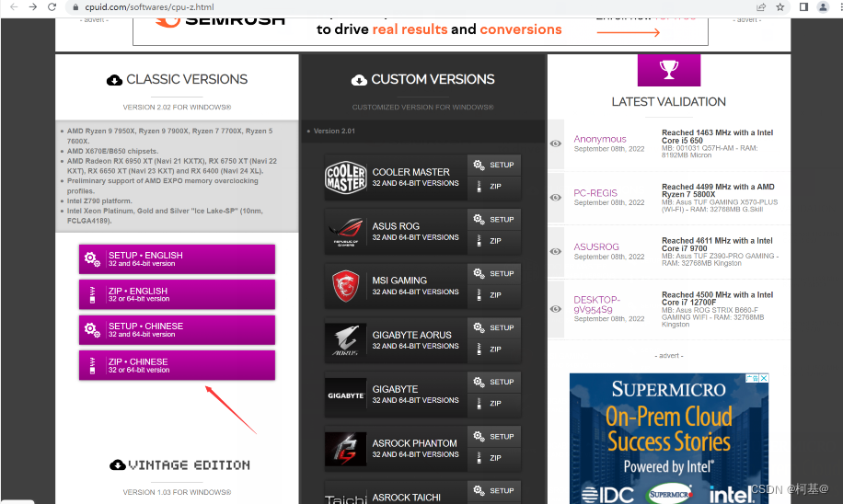Viewport: 843px width, 504px height.
Task: Open the browser profile avatar
Action: click(823, 7)
